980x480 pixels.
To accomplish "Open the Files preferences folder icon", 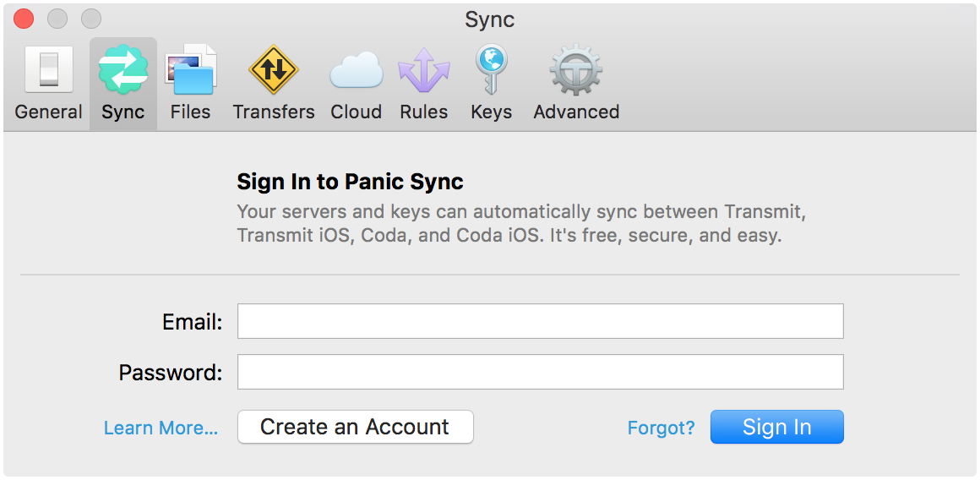I will [190, 71].
